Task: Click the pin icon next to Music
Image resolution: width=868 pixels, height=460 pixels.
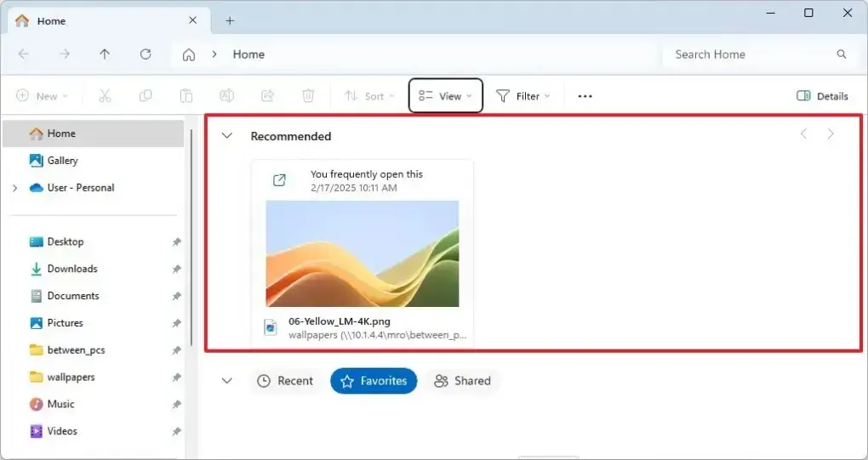Action: [177, 405]
